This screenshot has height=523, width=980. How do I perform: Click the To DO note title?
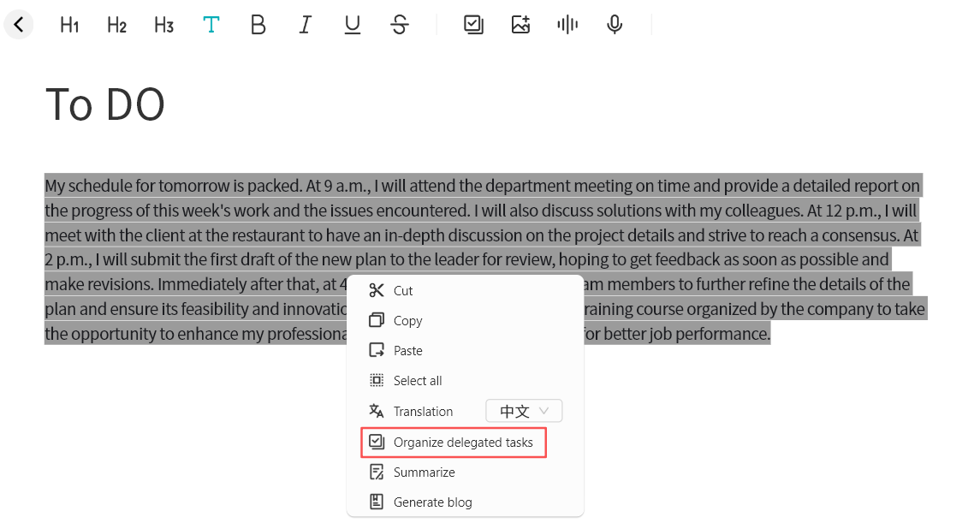105,104
